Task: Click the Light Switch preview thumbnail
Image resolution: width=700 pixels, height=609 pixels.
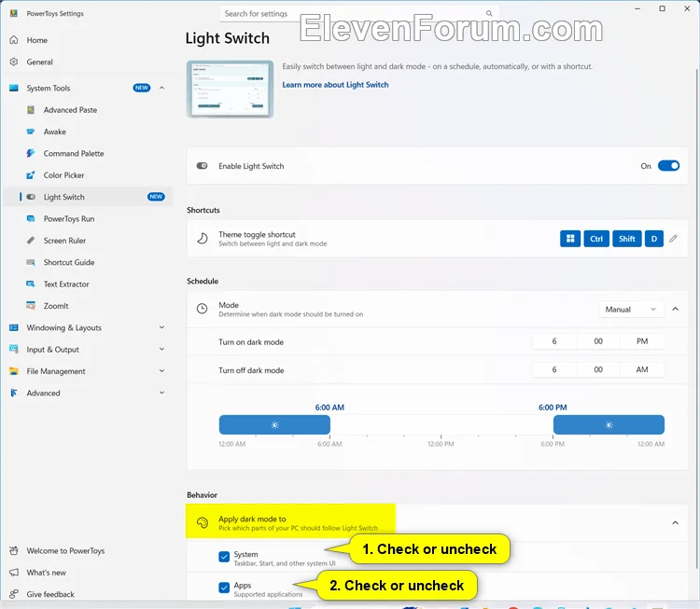Action: (x=230, y=90)
